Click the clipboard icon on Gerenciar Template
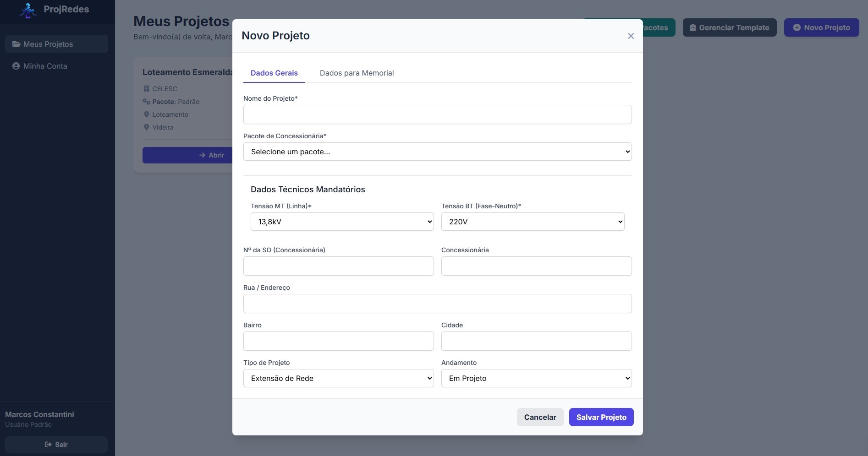Viewport: 868px width, 456px height. tap(692, 27)
